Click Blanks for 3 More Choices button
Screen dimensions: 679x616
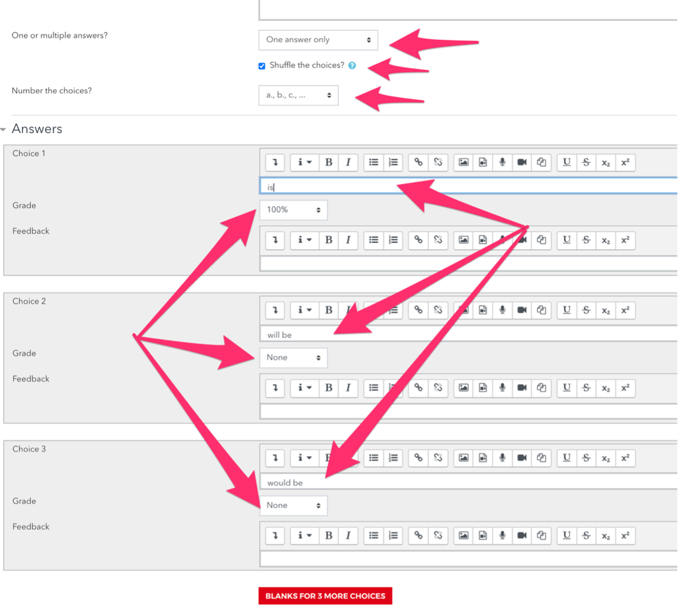tap(325, 596)
